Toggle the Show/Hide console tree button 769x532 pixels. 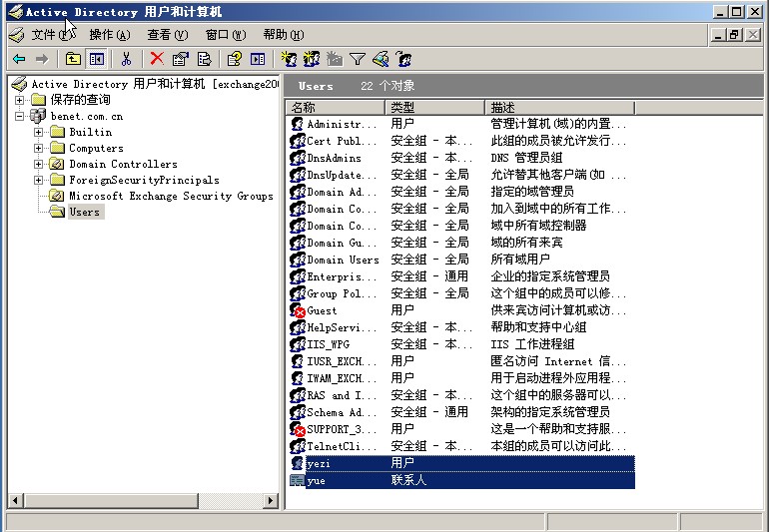tap(97, 59)
